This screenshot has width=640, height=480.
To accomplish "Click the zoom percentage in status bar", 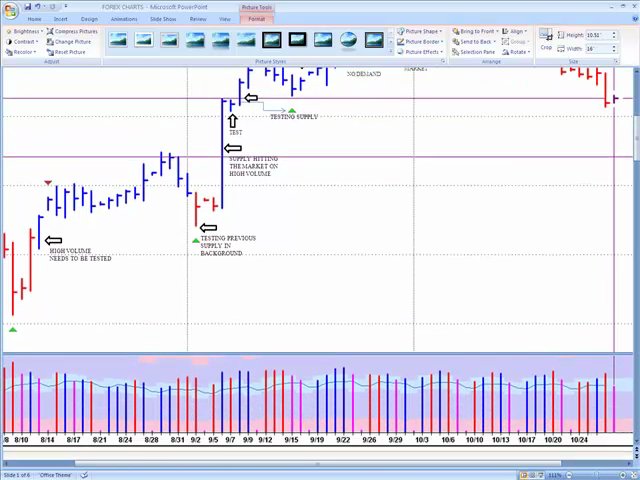I will click(x=555, y=475).
